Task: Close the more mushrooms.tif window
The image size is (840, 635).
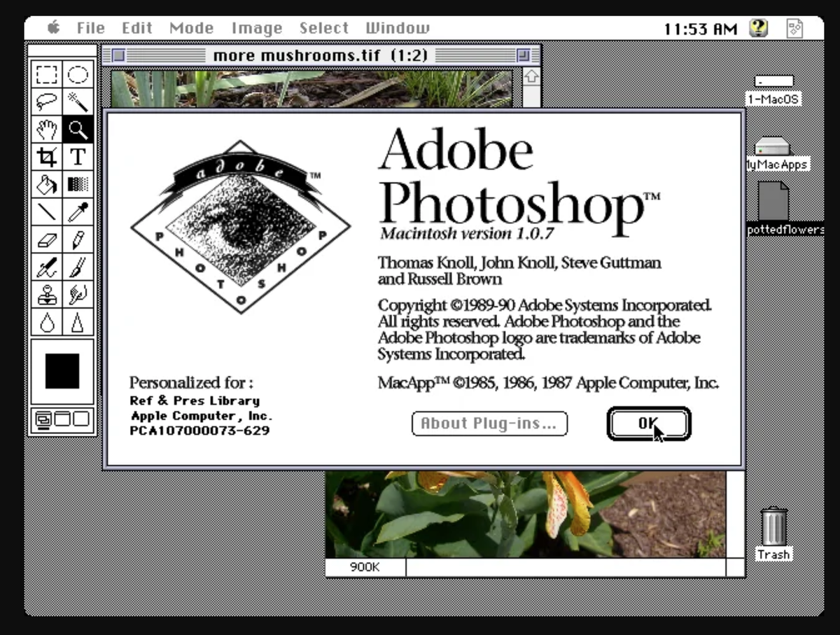Action: (118, 55)
